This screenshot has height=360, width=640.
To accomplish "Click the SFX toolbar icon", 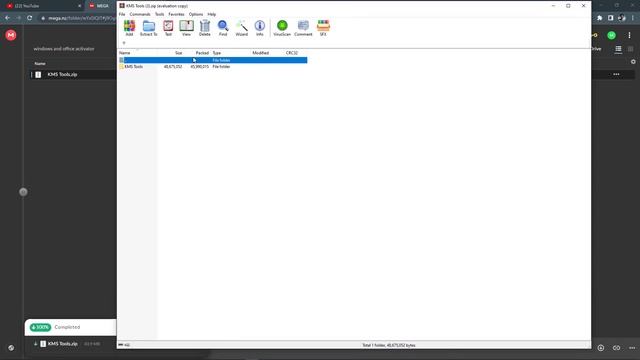I will [x=323, y=28].
